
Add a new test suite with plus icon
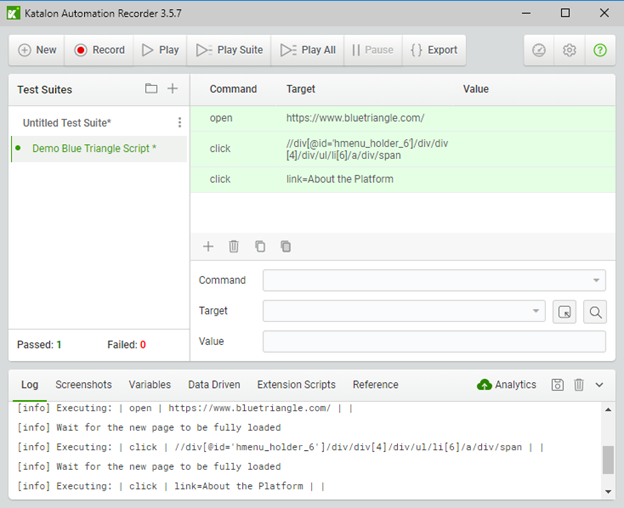point(172,88)
